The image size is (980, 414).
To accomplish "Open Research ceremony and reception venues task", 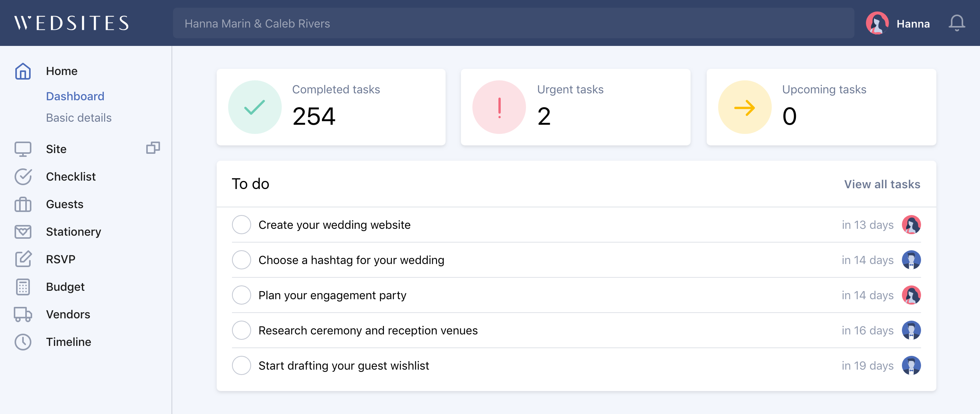I will click(x=368, y=331).
